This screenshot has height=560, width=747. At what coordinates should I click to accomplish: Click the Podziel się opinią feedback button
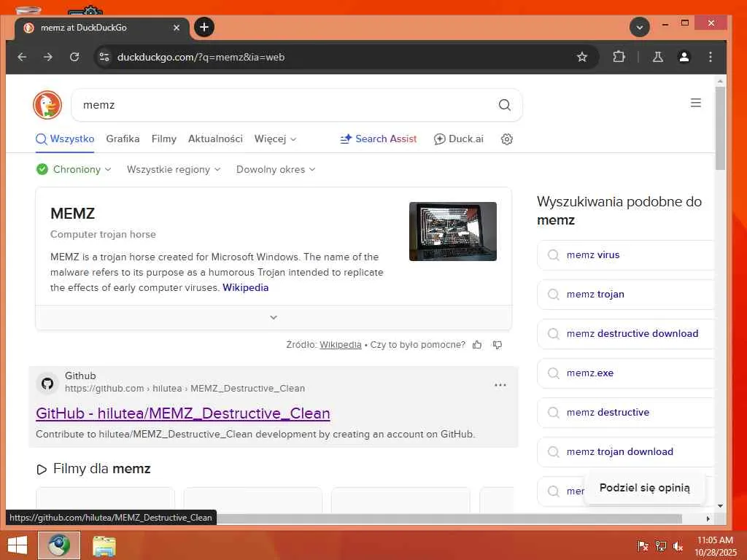(645, 488)
